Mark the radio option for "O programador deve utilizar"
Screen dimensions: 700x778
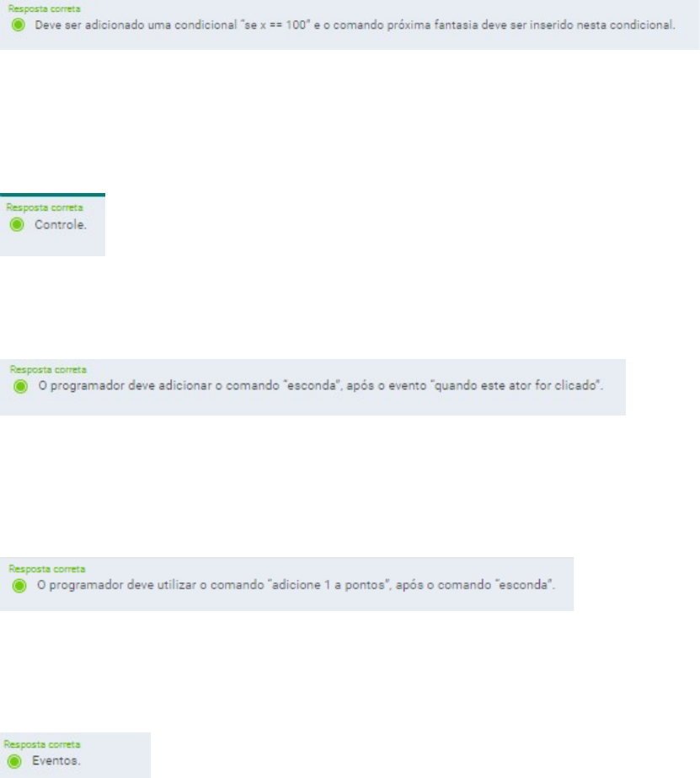tap(19, 584)
